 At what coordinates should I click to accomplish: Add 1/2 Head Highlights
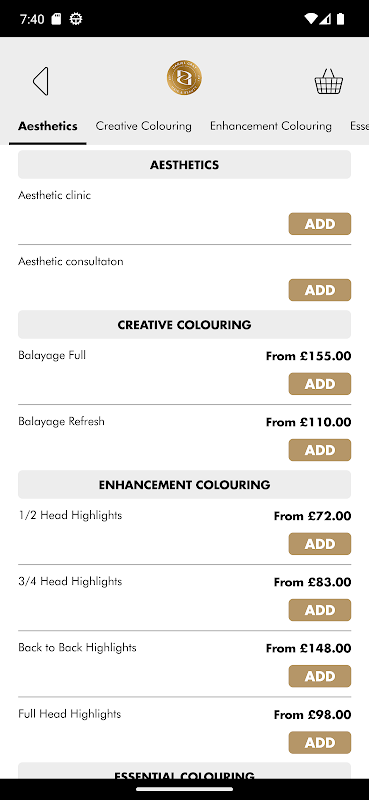(319, 544)
